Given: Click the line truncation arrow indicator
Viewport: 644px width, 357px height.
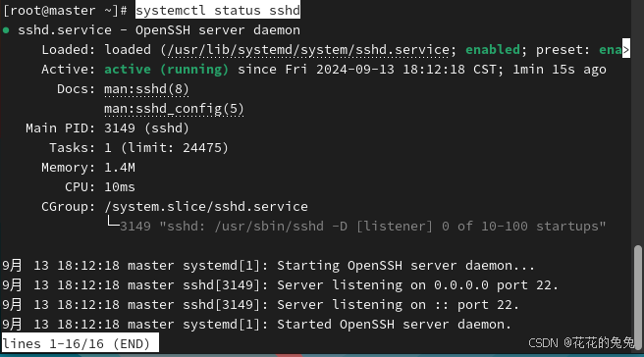Looking at the screenshot, I should (x=626, y=48).
